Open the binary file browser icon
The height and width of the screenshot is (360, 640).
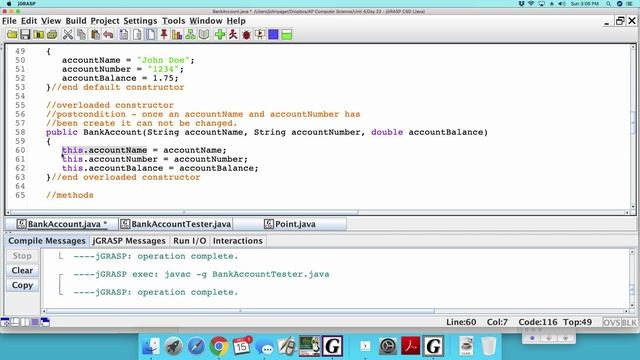(x=39, y=35)
